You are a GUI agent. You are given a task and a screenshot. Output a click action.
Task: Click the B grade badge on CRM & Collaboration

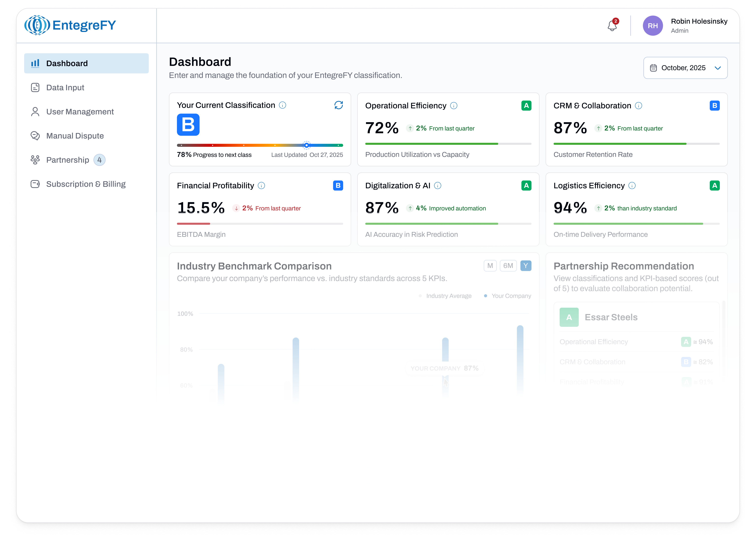click(x=714, y=106)
